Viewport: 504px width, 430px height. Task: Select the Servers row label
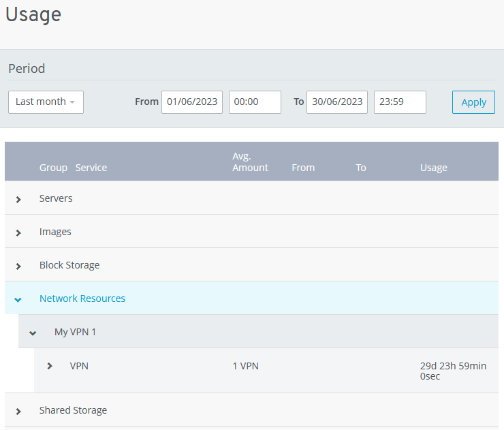(x=56, y=198)
